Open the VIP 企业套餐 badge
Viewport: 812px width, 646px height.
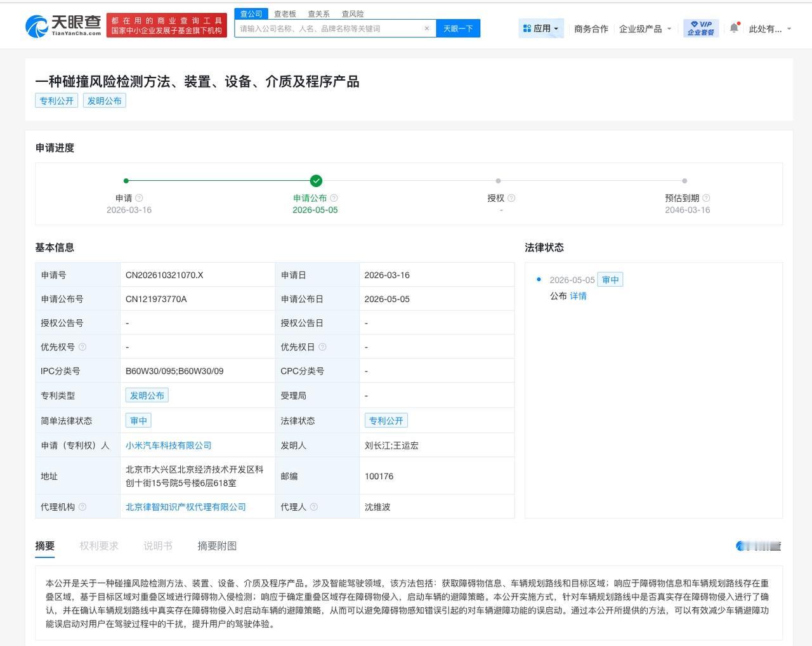click(701, 29)
